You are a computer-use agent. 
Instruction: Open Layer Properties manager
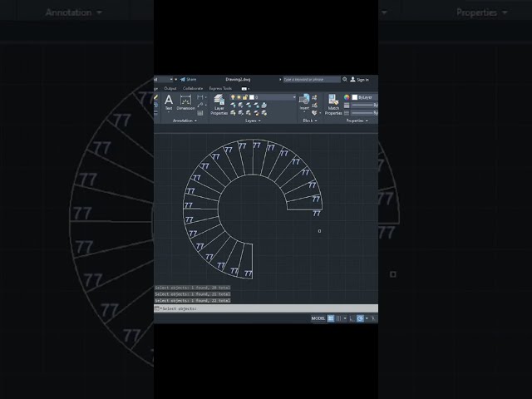(219, 105)
